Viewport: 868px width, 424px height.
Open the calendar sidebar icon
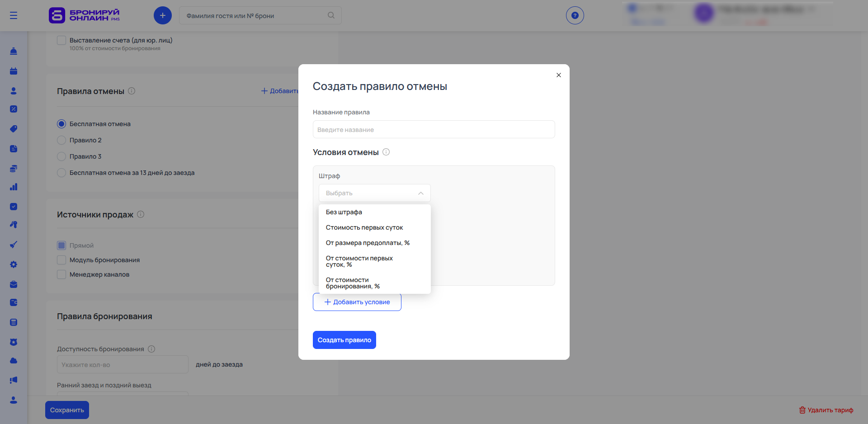coord(14,71)
